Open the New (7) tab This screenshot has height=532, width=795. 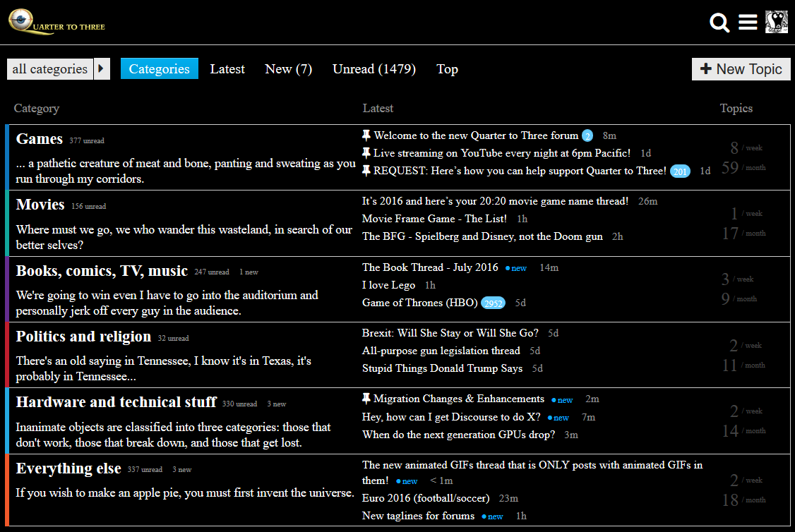288,69
